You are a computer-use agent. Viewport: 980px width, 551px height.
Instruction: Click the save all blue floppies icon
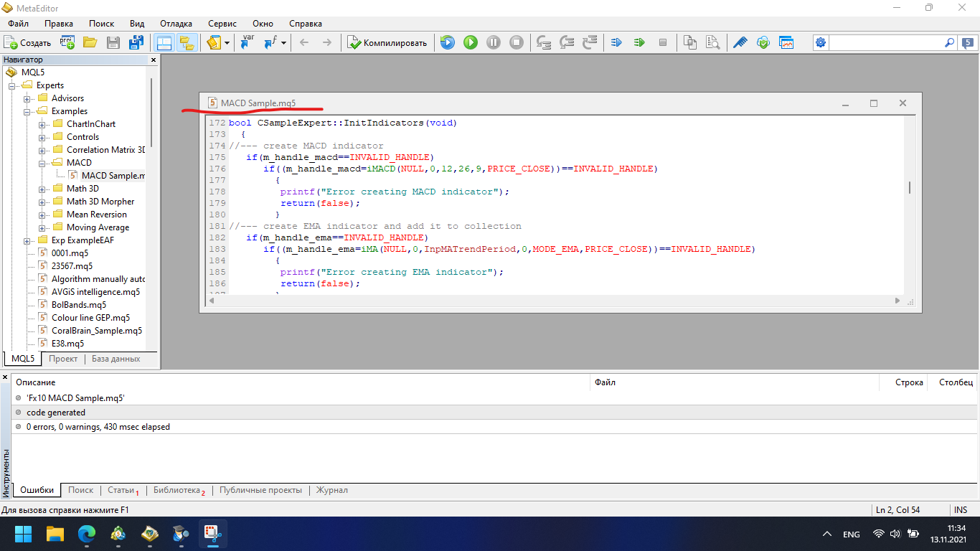click(136, 42)
